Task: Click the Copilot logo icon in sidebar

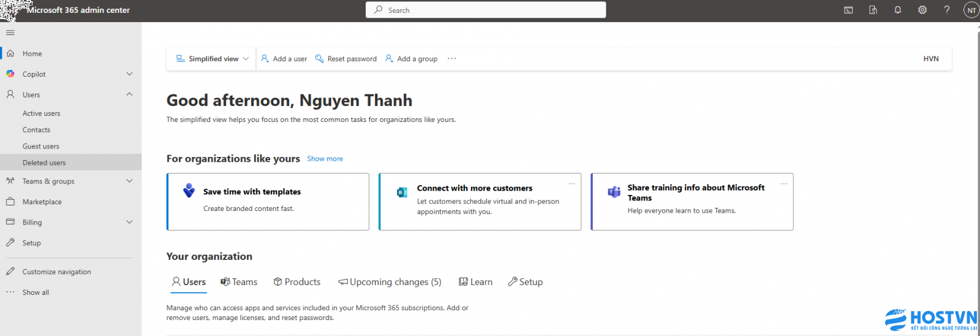Action: coord(10,74)
